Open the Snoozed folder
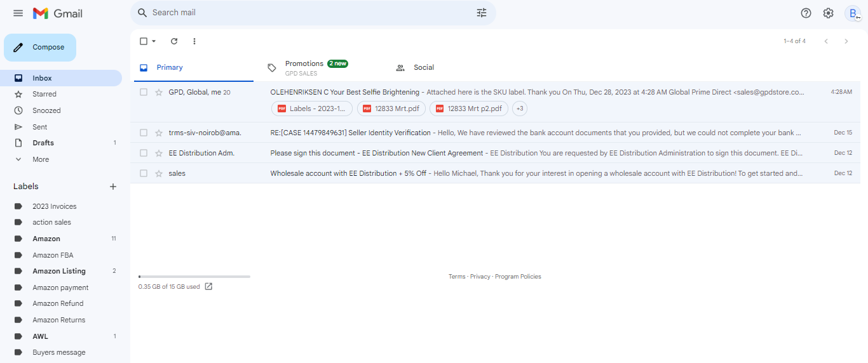 coord(61,110)
